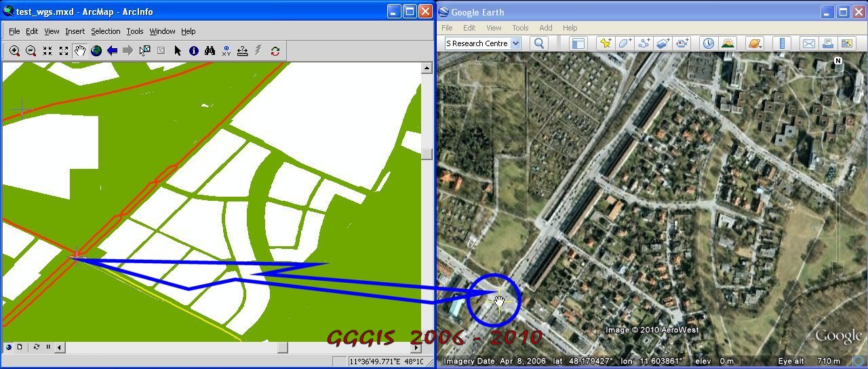
Task: Go to next extent gray arrow
Action: coord(128,51)
